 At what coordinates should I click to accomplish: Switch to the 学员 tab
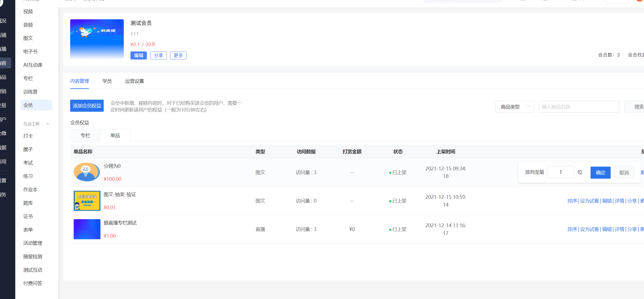pyautogui.click(x=107, y=81)
